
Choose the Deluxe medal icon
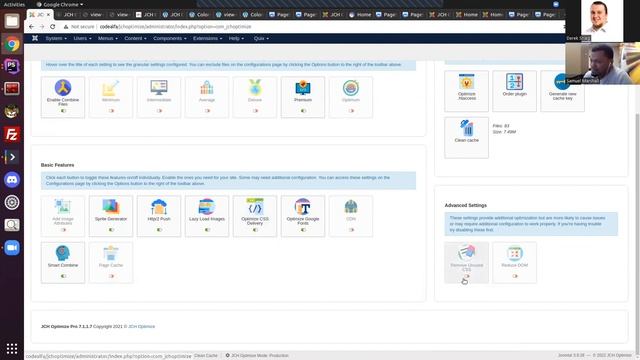click(255, 88)
